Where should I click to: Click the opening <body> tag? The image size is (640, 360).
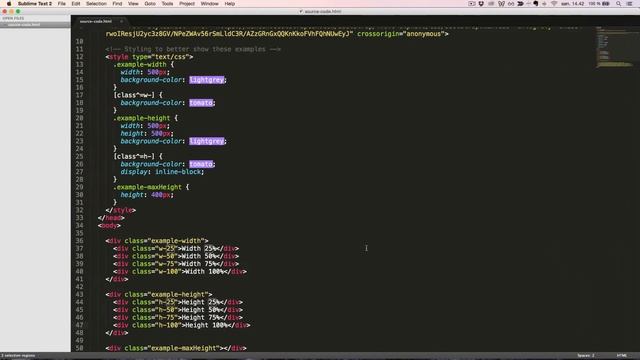pyautogui.click(x=109, y=225)
